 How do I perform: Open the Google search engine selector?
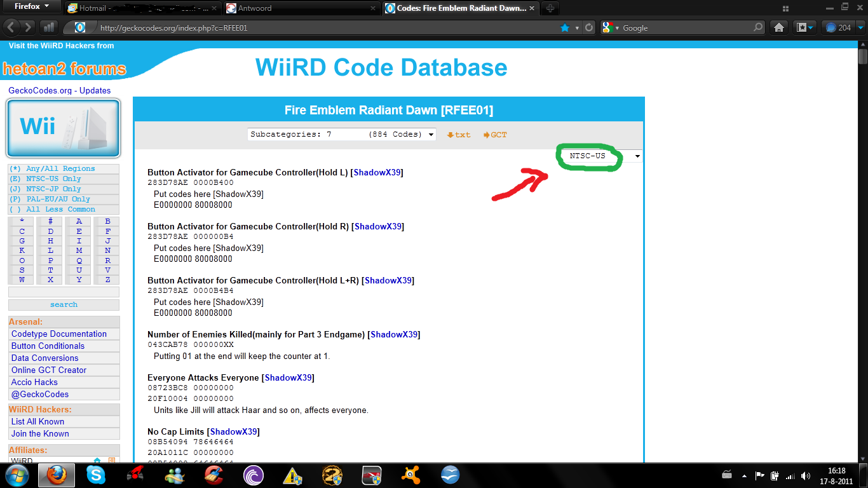[x=611, y=28]
